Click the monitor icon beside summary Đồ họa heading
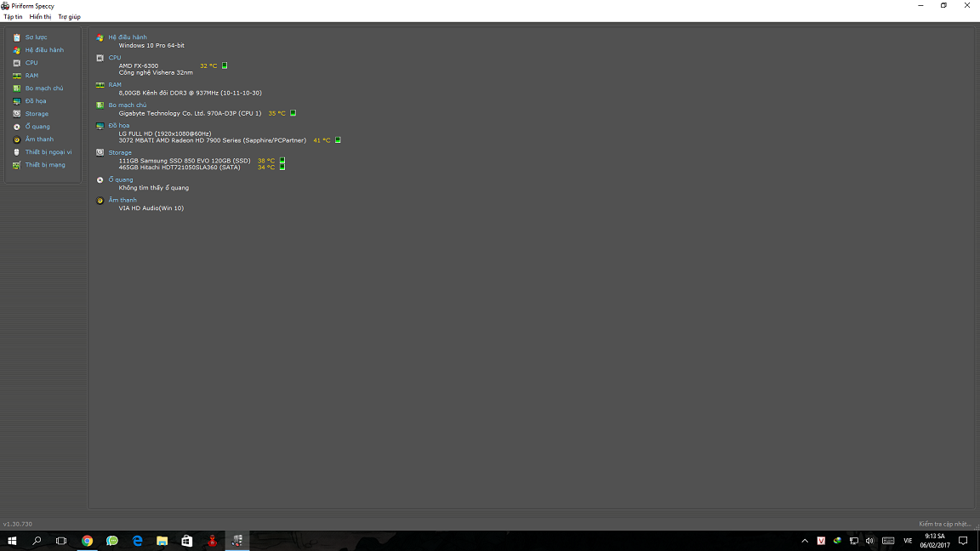This screenshot has width=980, height=551. (x=100, y=126)
